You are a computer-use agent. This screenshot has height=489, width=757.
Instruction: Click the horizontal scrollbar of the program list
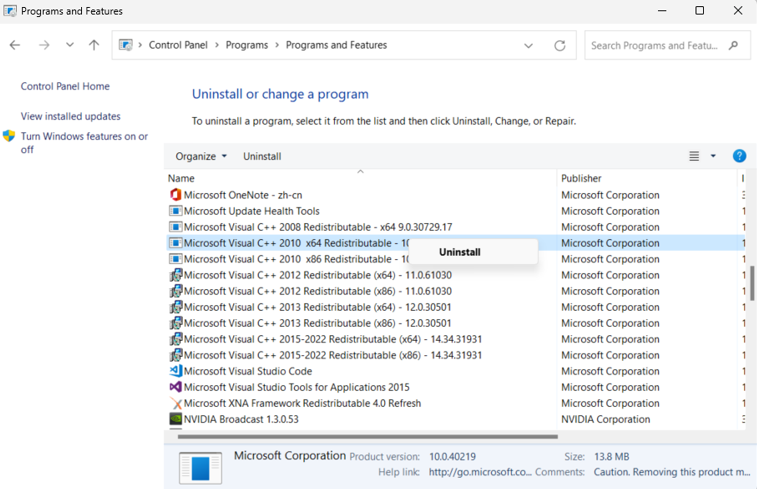pos(368,436)
